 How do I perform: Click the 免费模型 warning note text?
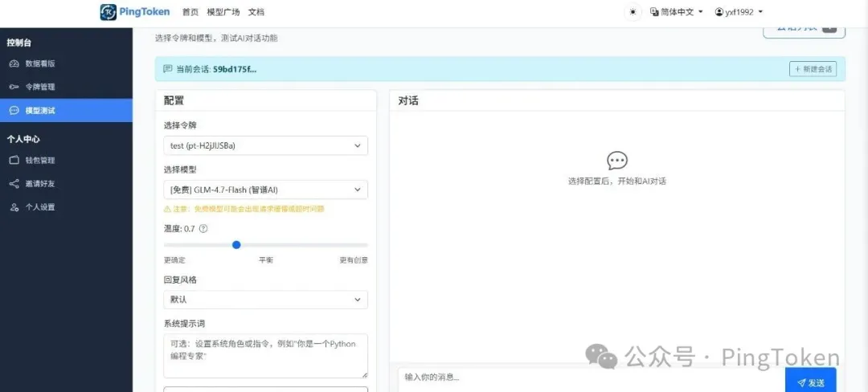[x=244, y=209]
